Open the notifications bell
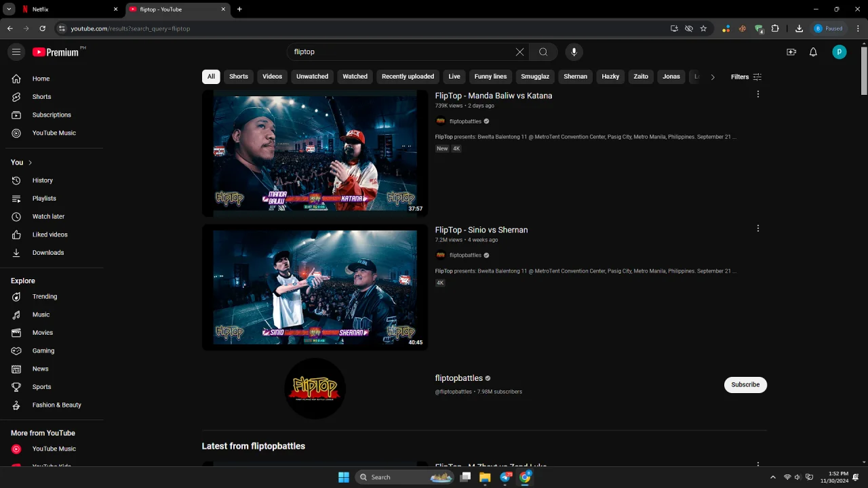The image size is (868, 488). pyautogui.click(x=813, y=52)
